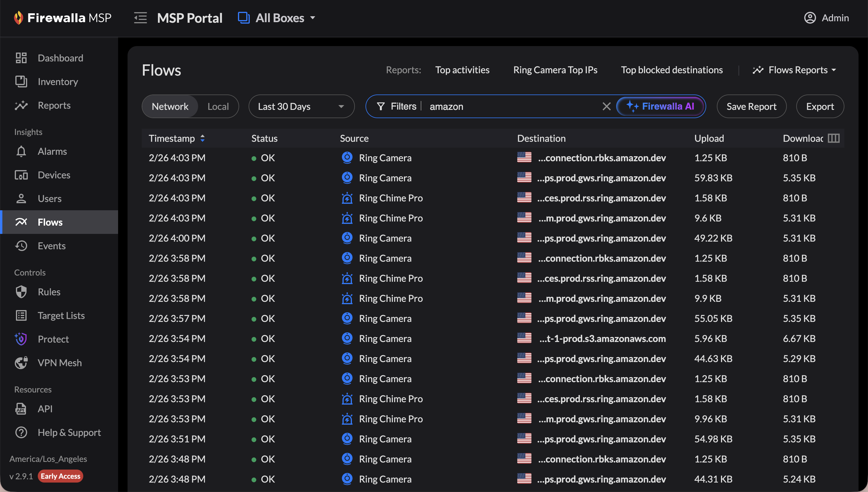868x492 pixels.
Task: Go to Devices in sidebar
Action: coord(54,175)
